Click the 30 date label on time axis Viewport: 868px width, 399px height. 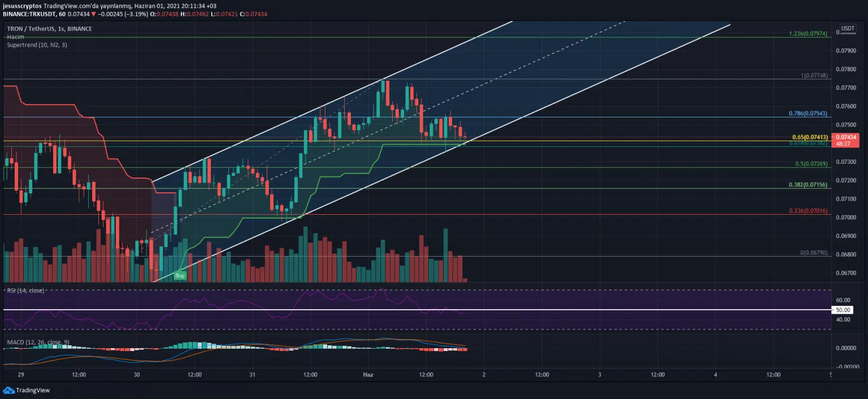click(137, 375)
